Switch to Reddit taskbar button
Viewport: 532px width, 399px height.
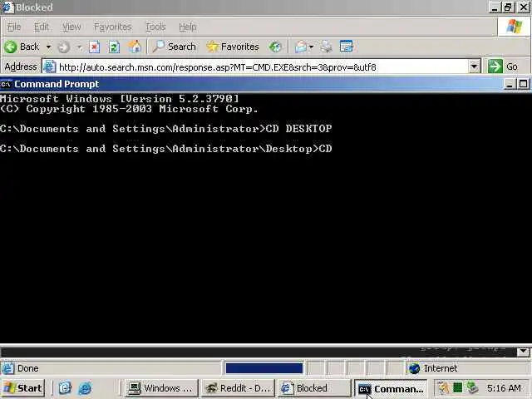(239, 388)
